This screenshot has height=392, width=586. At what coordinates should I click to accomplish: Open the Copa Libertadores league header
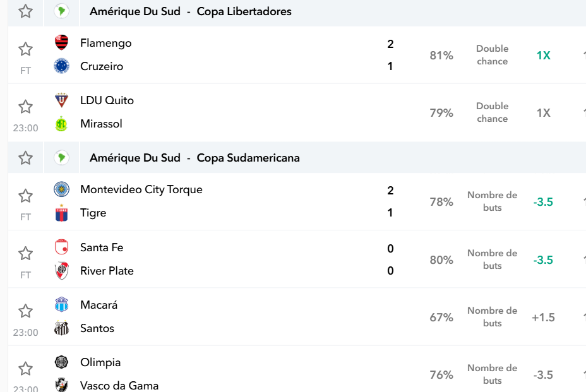(x=191, y=11)
